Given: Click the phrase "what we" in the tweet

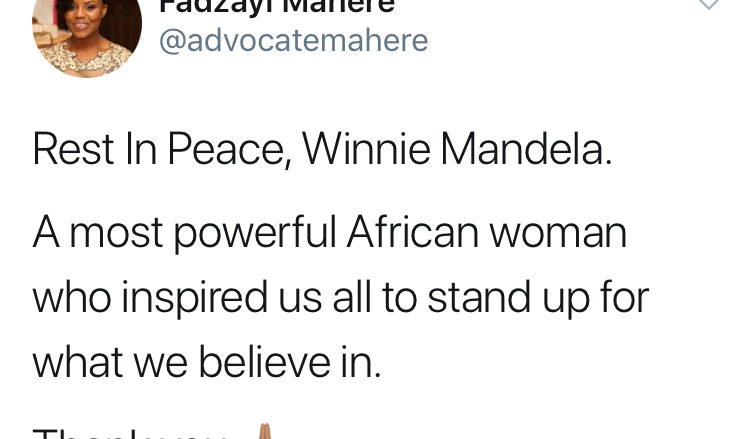Looking at the screenshot, I should [112, 362].
